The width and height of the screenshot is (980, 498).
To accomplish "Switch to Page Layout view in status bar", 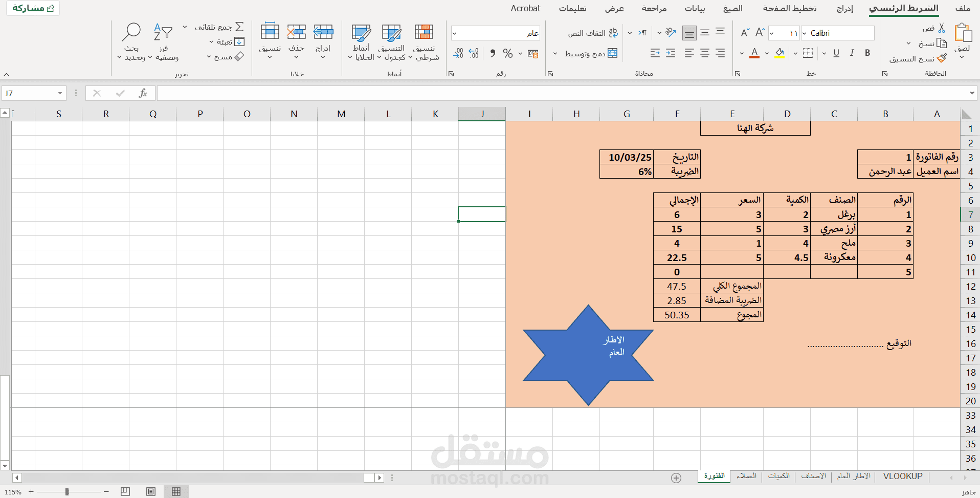I will (151, 491).
